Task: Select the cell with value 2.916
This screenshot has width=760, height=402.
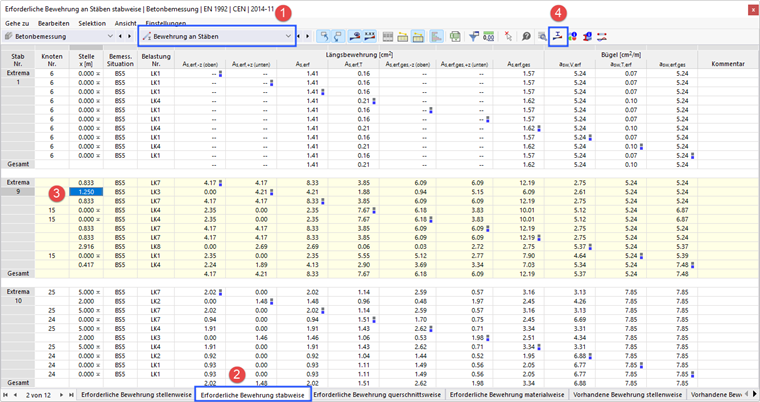Action: coord(86,247)
